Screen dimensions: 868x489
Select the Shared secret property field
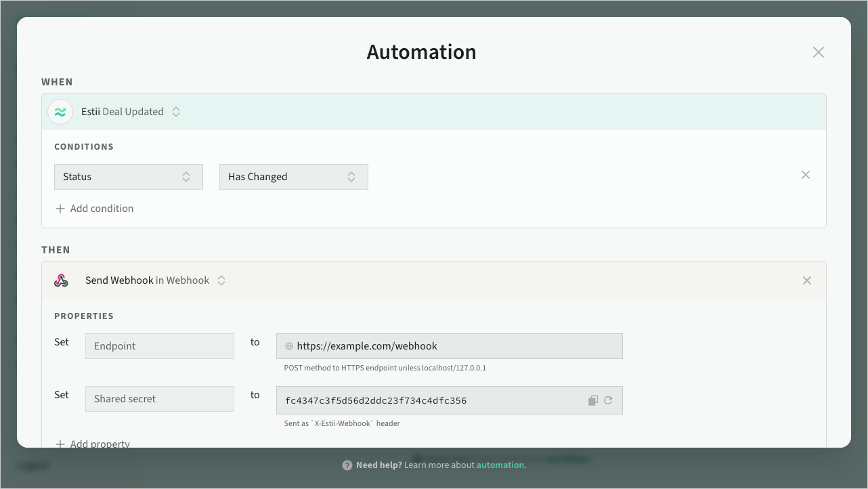[x=159, y=399]
